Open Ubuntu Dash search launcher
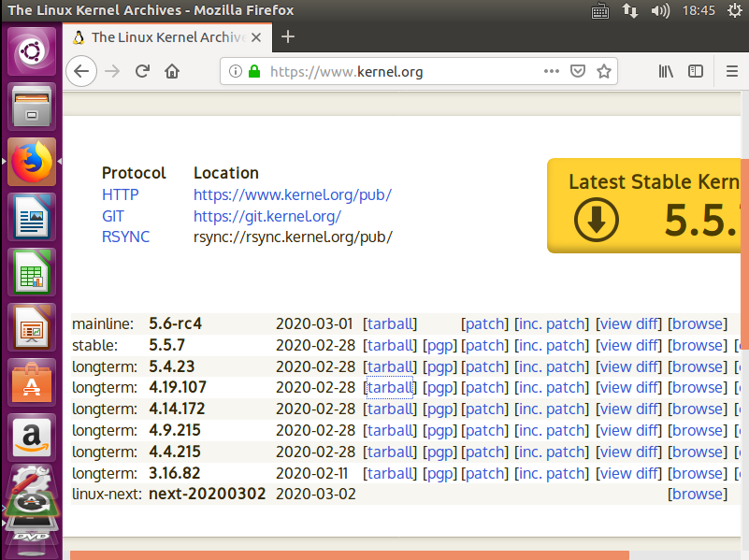Screen dimensions: 749x560 pos(32,51)
